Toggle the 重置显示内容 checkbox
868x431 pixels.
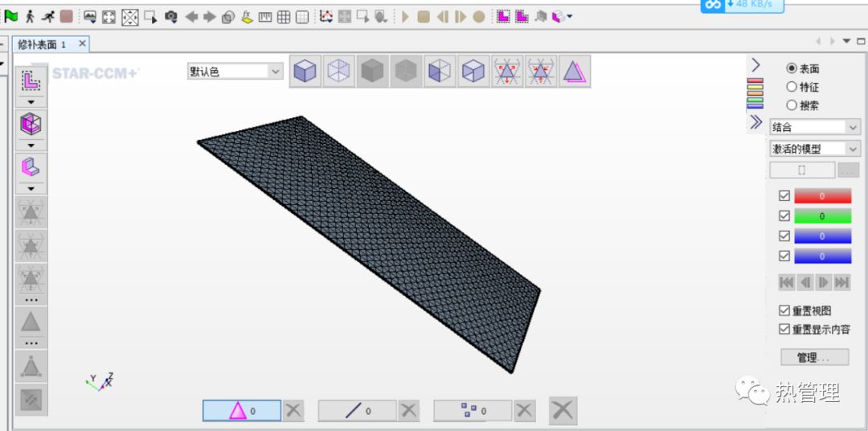pos(784,329)
